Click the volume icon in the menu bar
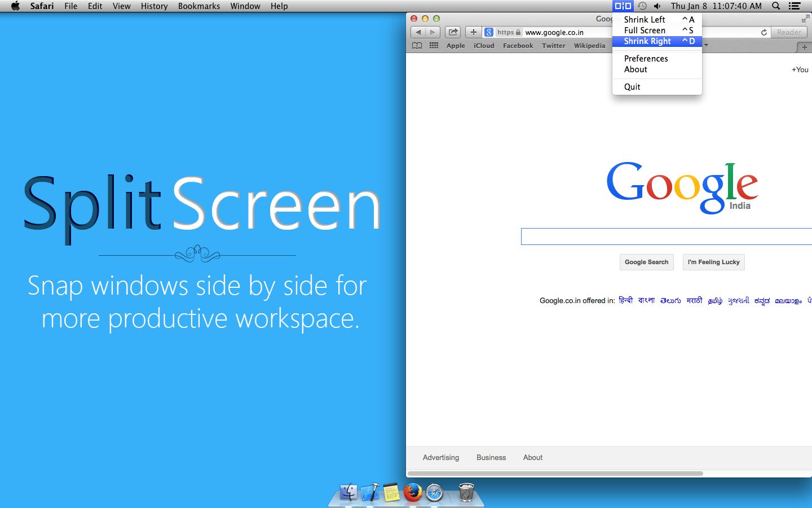The width and height of the screenshot is (812, 508). (x=657, y=6)
